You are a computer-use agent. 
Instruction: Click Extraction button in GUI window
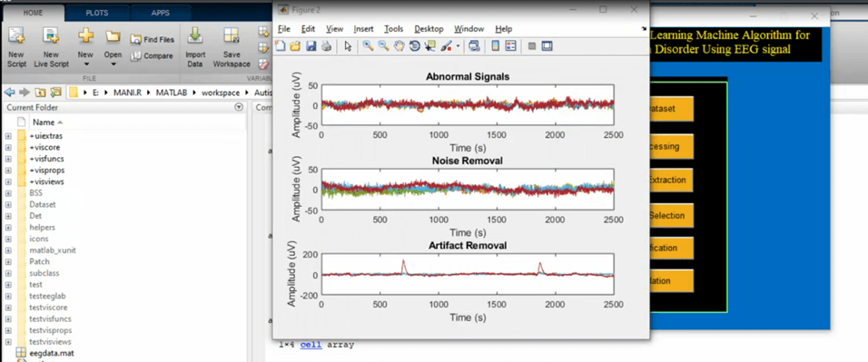tap(671, 180)
